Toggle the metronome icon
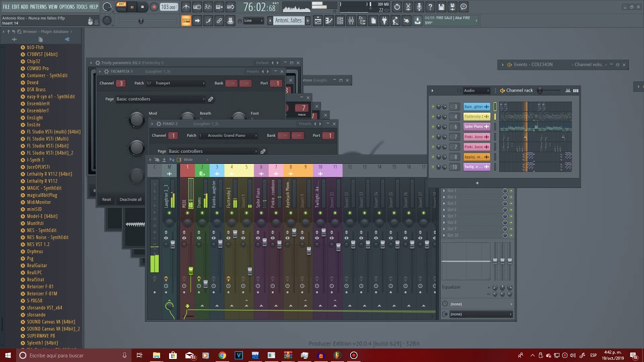The width and height of the screenshot is (644, 362). pyautogui.click(x=186, y=7)
